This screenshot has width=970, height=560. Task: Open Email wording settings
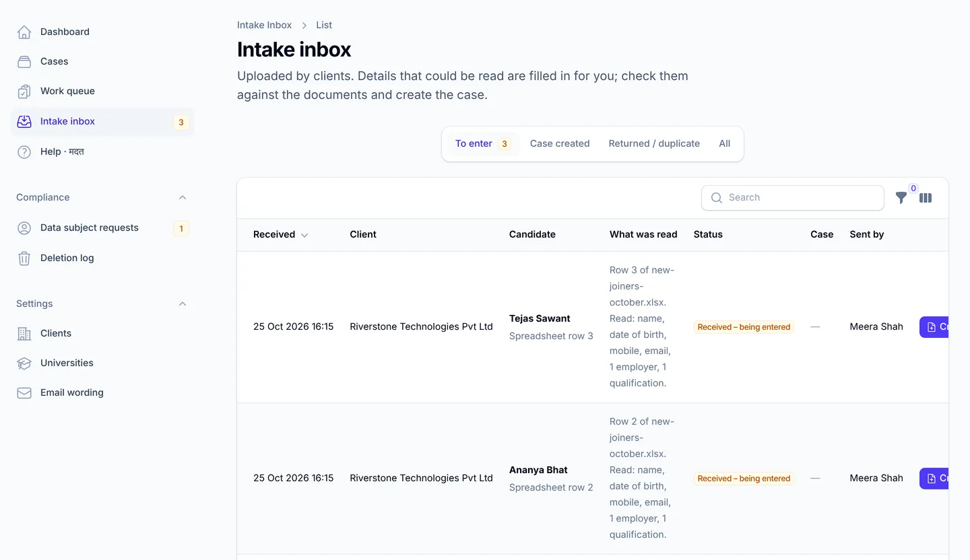[x=102, y=392]
